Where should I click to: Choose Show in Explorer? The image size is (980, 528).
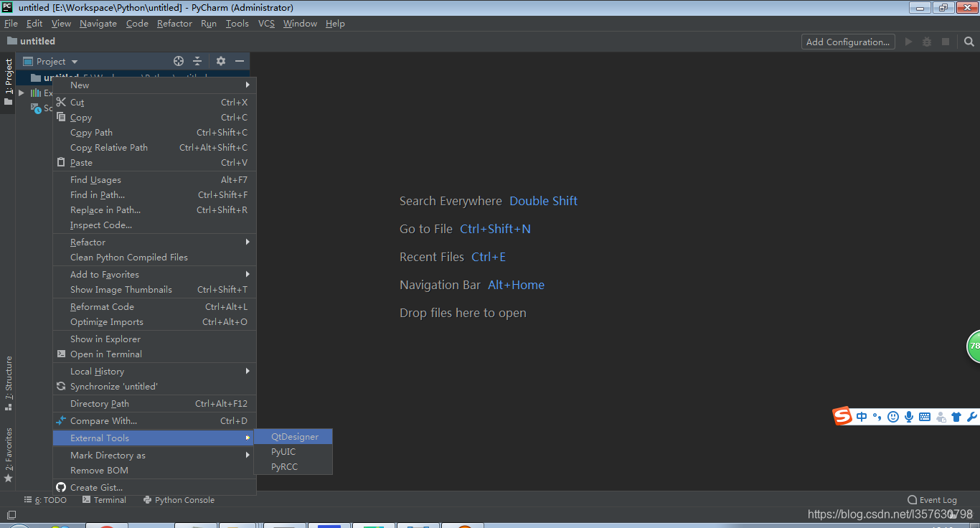[x=154, y=339]
